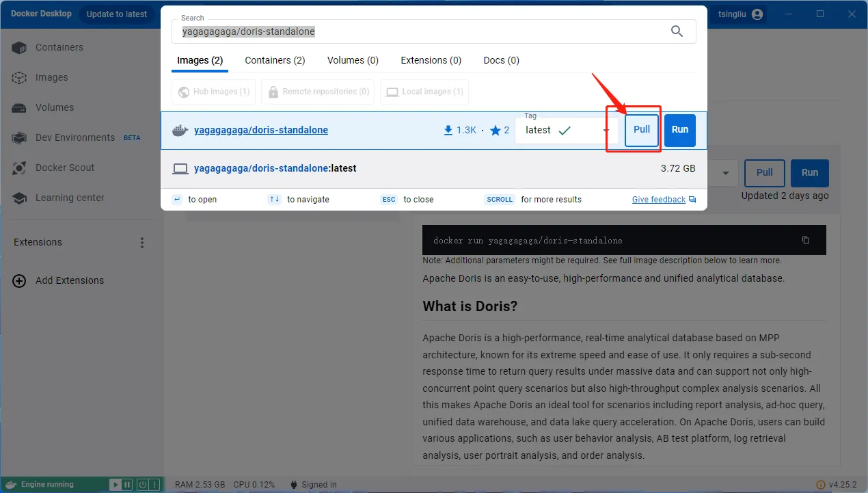Viewport: 868px width, 493px height.
Task: Click the magnifier icon in the search box
Action: tap(677, 31)
